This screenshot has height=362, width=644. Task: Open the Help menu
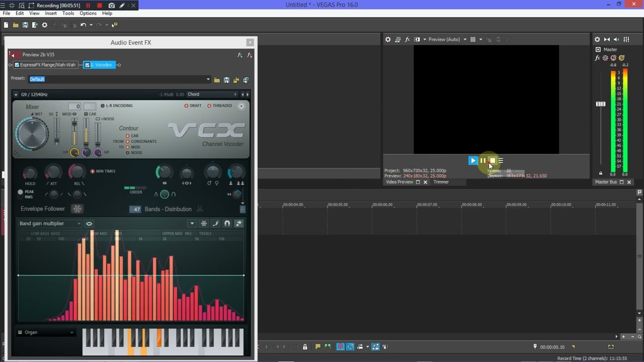(x=107, y=14)
